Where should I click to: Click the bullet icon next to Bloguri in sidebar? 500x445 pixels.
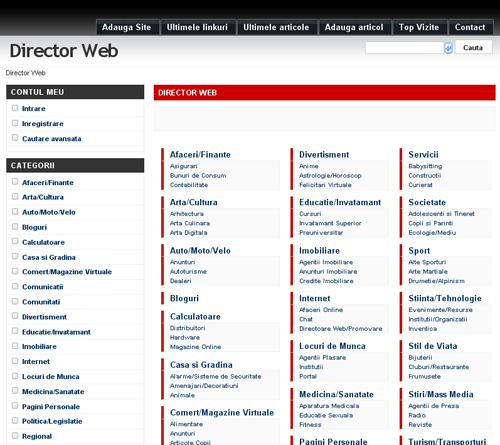click(15, 227)
